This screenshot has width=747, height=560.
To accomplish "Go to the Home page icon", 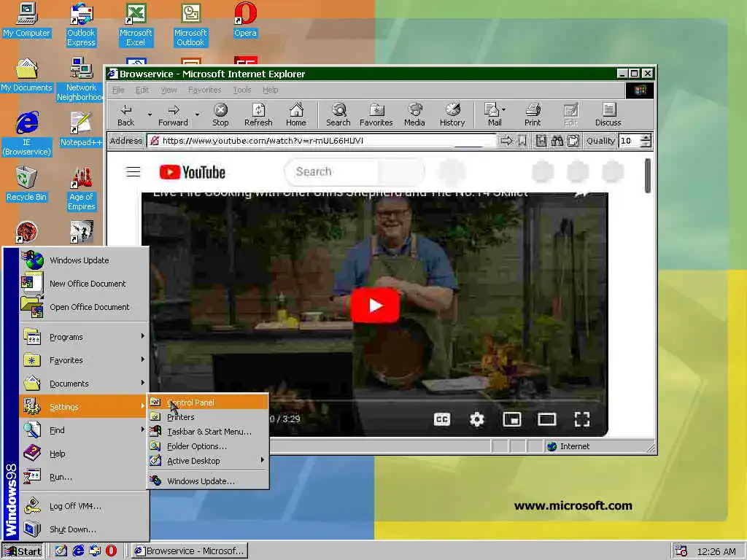I will click(296, 115).
